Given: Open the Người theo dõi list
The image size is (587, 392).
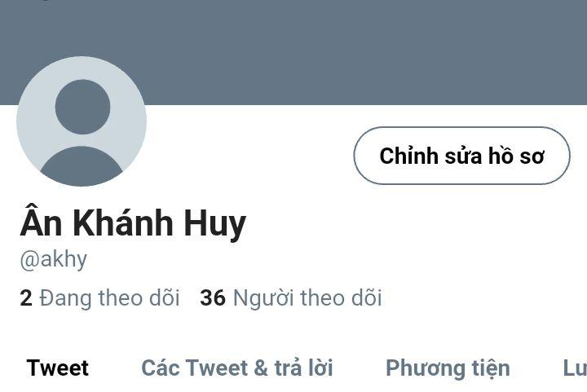Looking at the screenshot, I should point(291,298).
